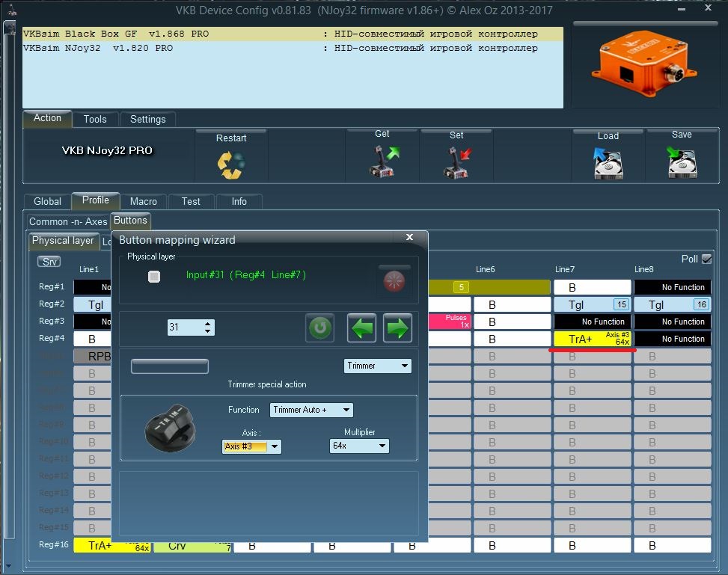Click the B cell at Reg#1 Line7
The width and height of the screenshot is (728, 575).
point(593,288)
